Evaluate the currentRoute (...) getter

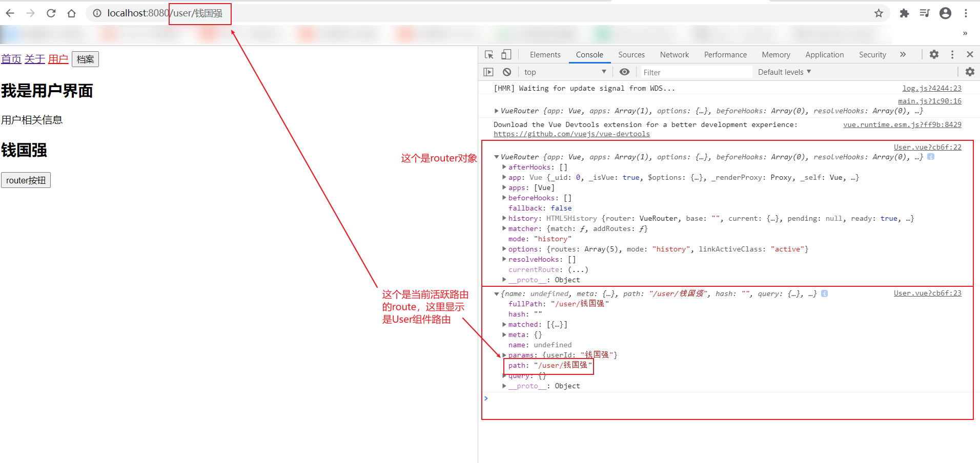tap(578, 270)
